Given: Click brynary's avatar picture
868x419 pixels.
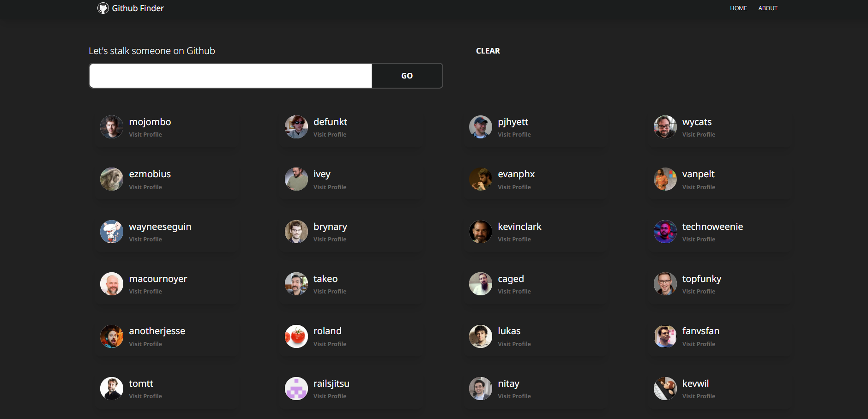Looking at the screenshot, I should click(296, 232).
